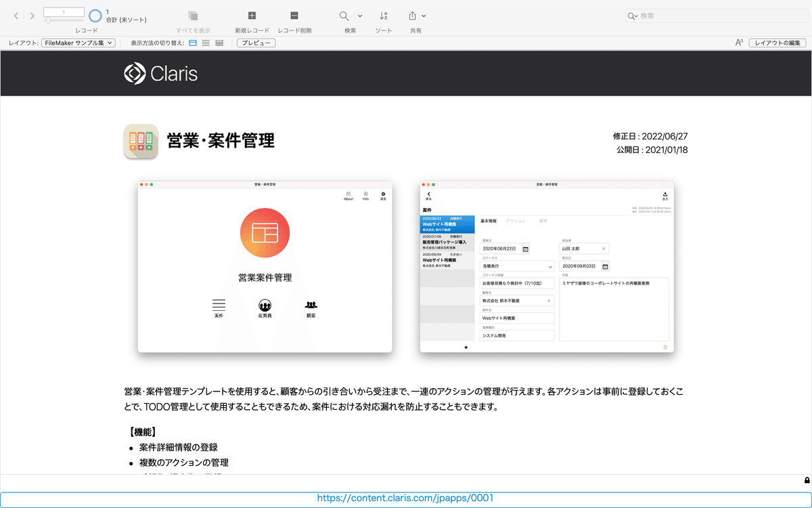Click the Aa text formatting icon
Viewport: 812px width, 508px height.
pos(739,42)
